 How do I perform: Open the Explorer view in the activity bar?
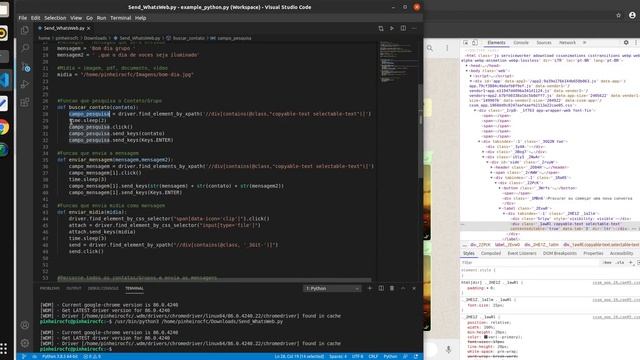pyautogui.click(x=25, y=30)
